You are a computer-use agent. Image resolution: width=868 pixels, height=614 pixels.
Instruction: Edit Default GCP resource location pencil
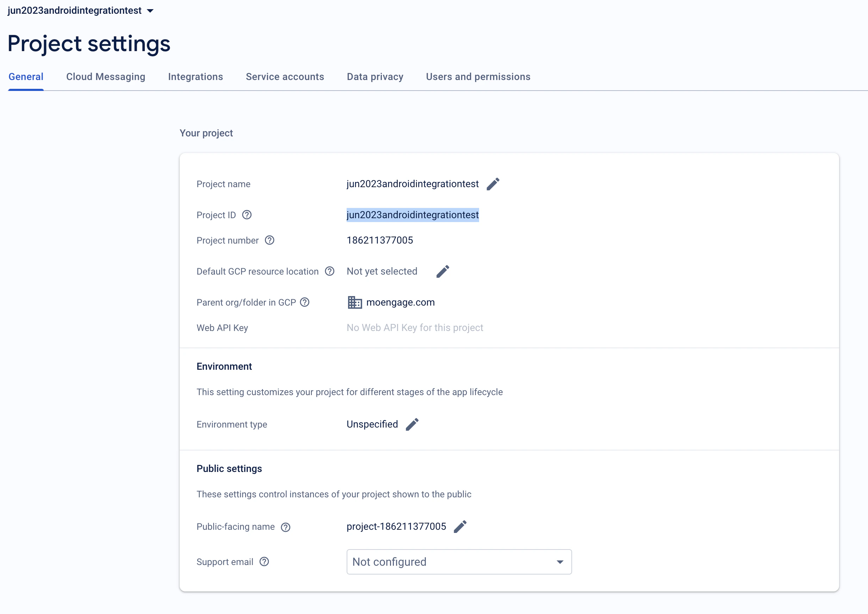pos(442,271)
